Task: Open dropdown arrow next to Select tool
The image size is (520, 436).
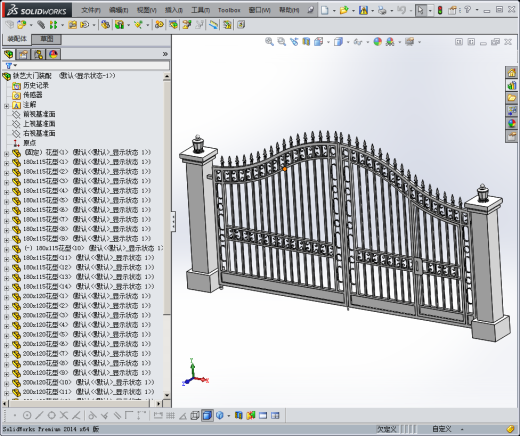Action: [430, 11]
